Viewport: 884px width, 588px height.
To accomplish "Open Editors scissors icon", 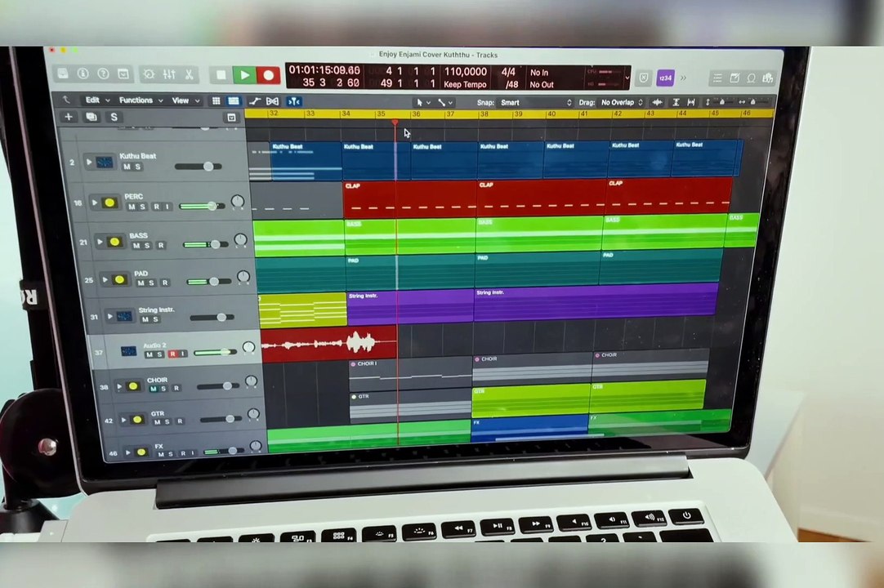I will pyautogui.click(x=189, y=74).
